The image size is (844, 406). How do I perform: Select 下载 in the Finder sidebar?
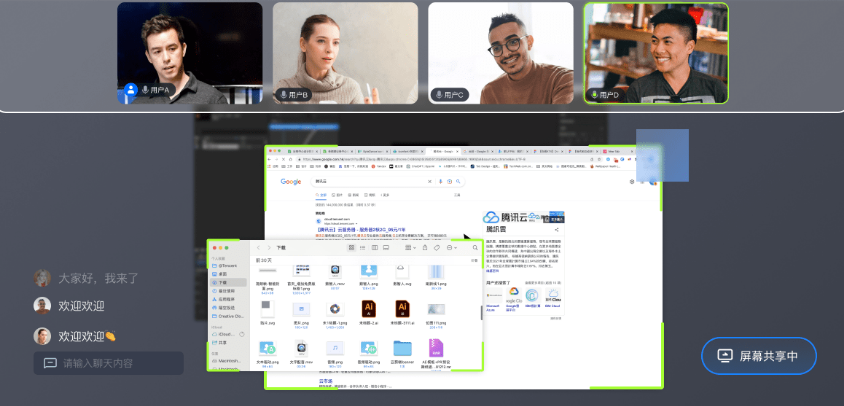click(x=225, y=283)
